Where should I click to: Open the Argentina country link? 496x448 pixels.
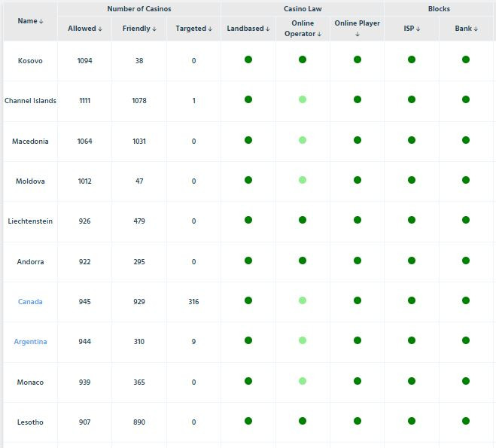[30, 342]
